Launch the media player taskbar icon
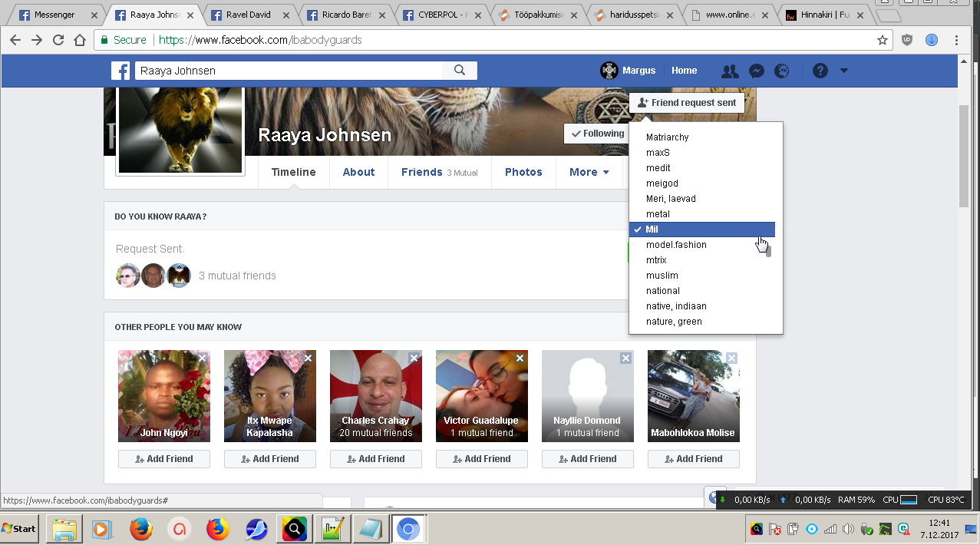 point(102,529)
